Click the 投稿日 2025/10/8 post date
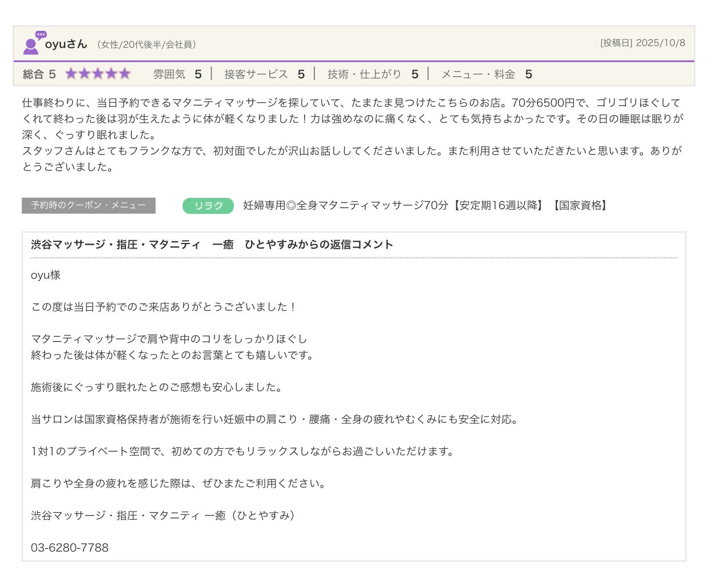Screen dimensions: 724x588 (642, 43)
